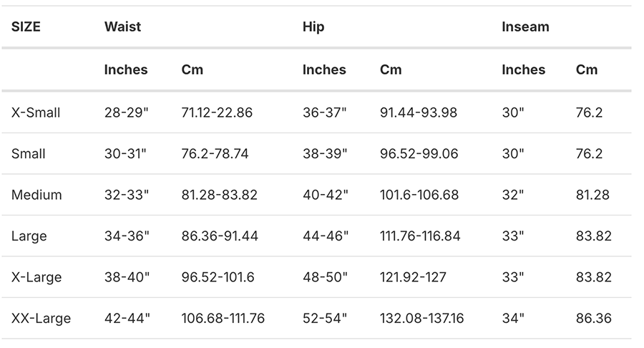Click the Hip column header

click(313, 27)
